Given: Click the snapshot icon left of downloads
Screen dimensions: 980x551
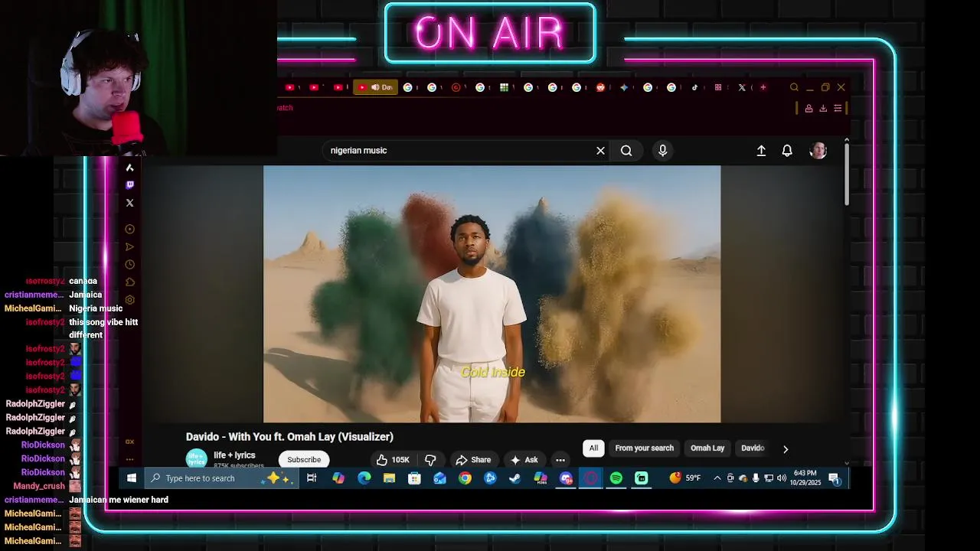Looking at the screenshot, I should (x=808, y=109).
